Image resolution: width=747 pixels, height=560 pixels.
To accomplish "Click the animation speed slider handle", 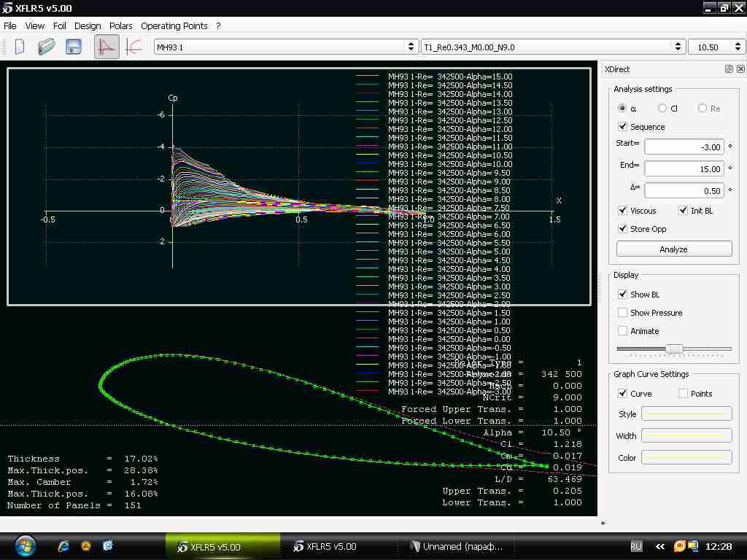I will [x=674, y=349].
